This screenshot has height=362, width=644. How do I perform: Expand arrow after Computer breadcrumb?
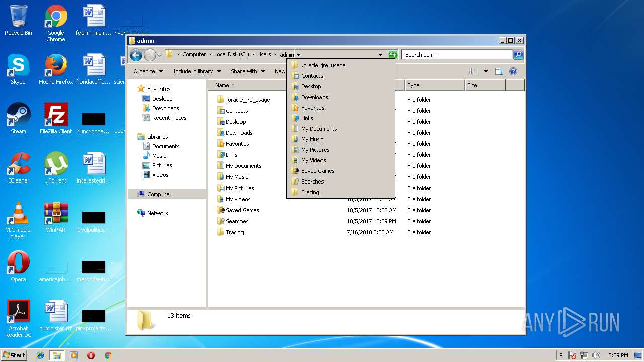(210, 54)
